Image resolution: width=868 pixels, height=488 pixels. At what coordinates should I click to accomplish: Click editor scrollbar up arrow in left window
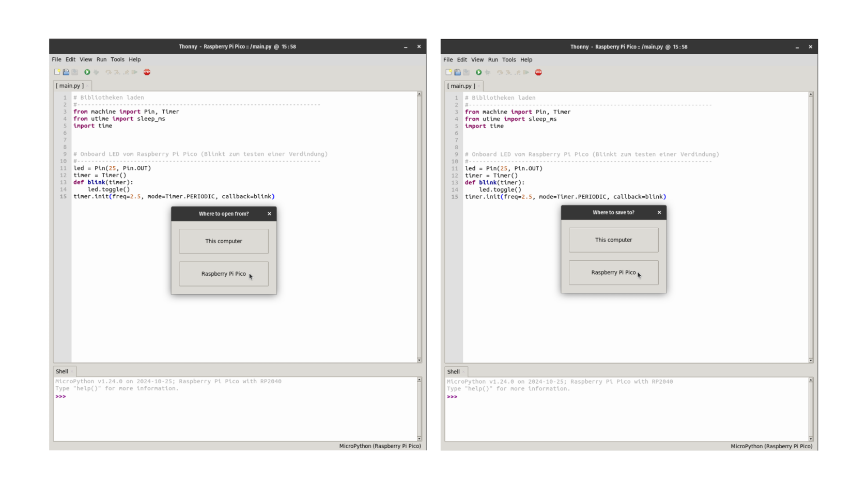tap(420, 94)
